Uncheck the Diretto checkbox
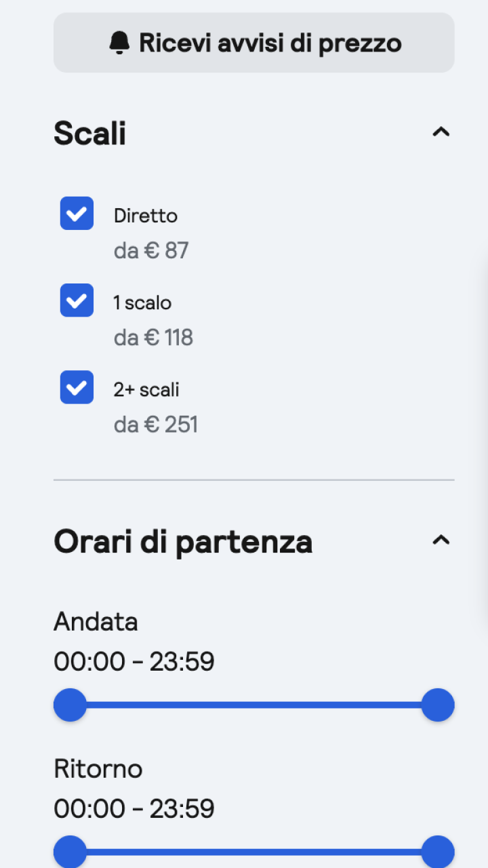The width and height of the screenshot is (488, 868). pyautogui.click(x=77, y=214)
